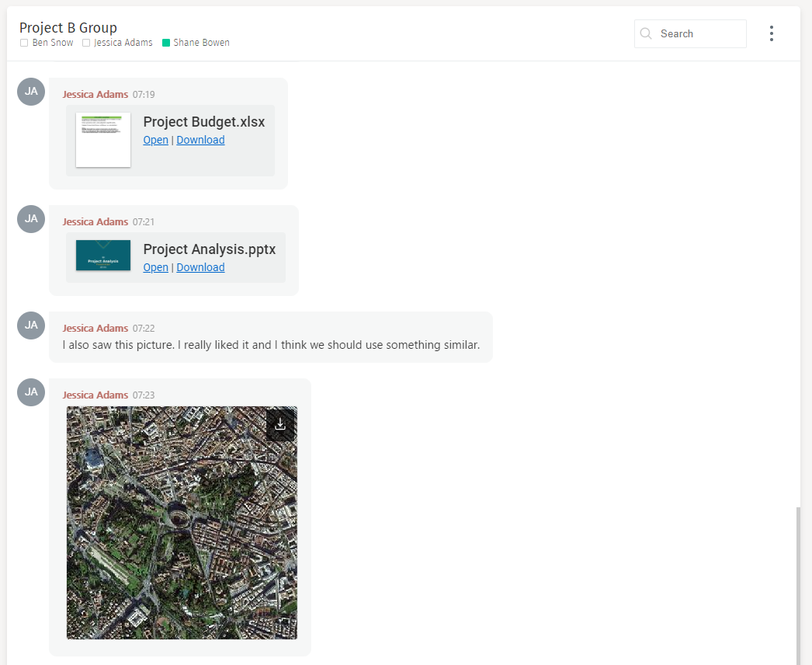Click the download icon on shared aerial image
Viewport: 812px width, 665px height.
[x=280, y=424]
